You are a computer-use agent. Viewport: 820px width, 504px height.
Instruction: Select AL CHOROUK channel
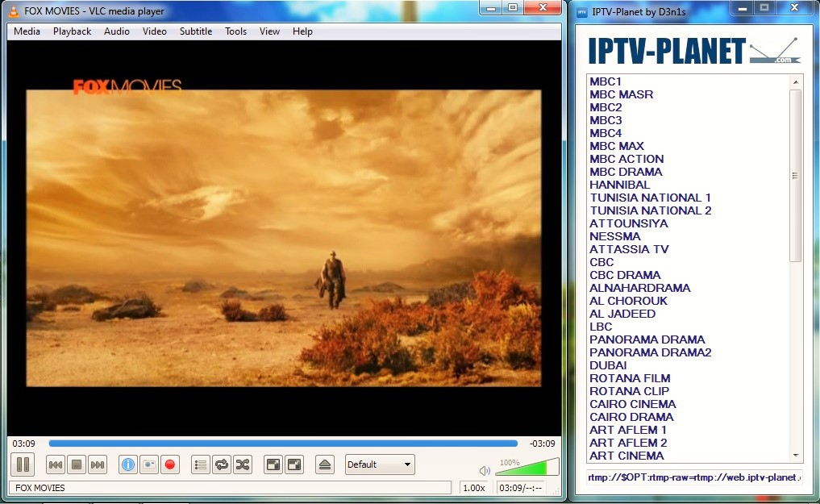[x=629, y=301]
